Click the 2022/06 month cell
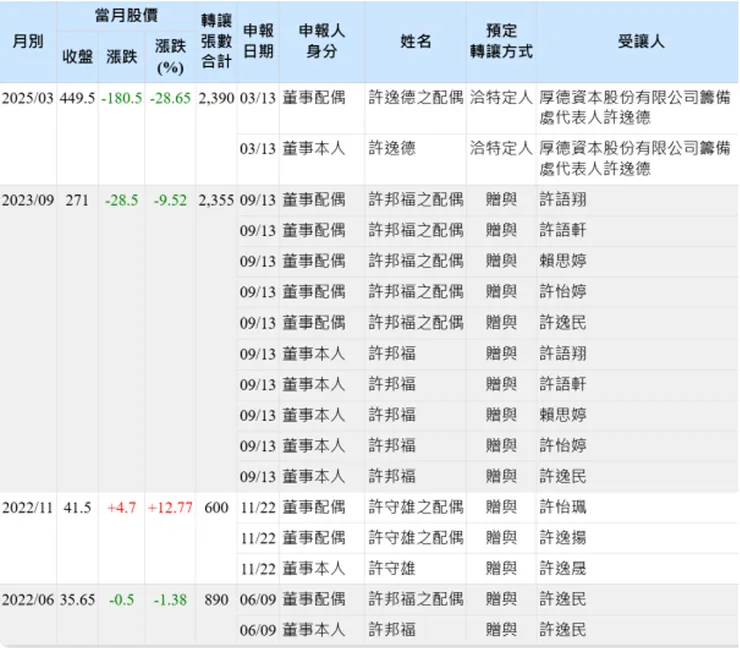The image size is (740, 648). click(28, 600)
